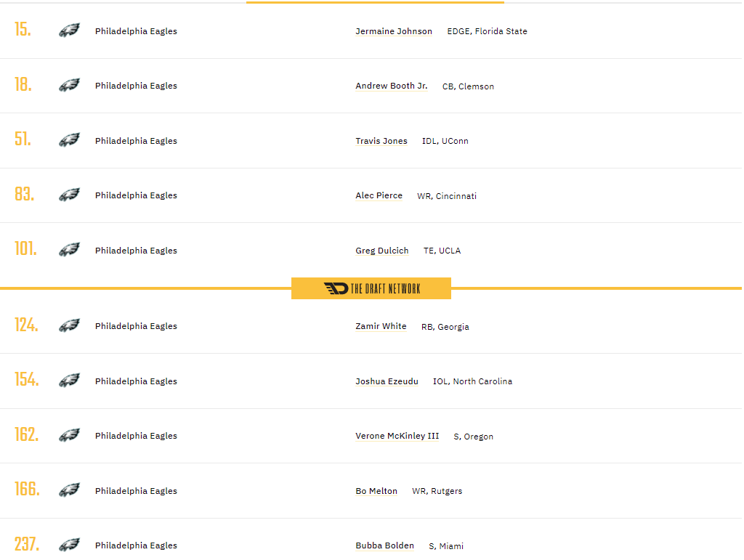
Task: Open Zamir White player link
Action: pos(381,326)
